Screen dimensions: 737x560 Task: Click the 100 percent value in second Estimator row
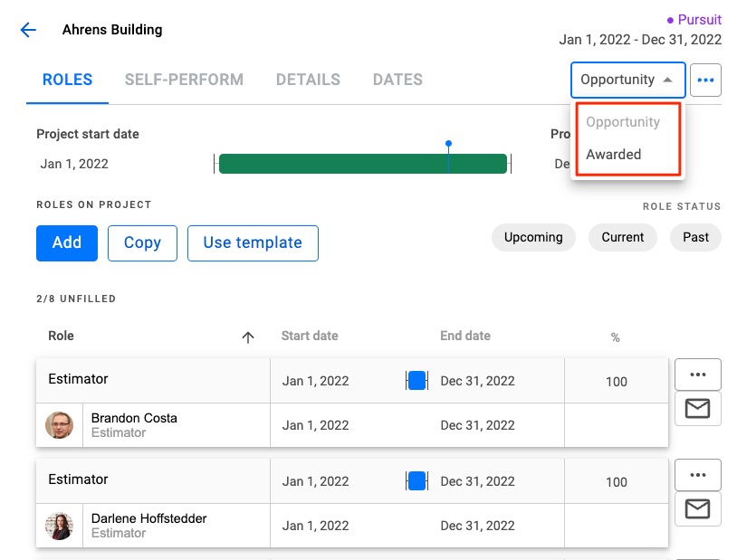[617, 482]
